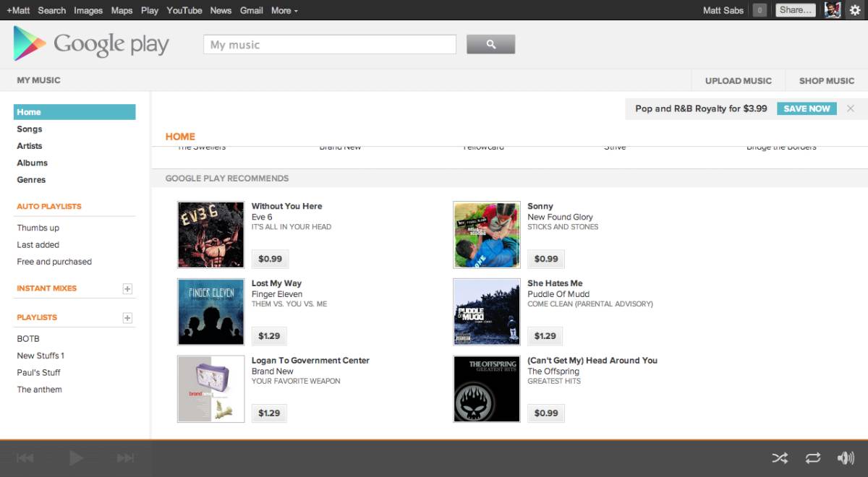Open Play in Google bar
Image resolution: width=868 pixels, height=477 pixels.
[x=150, y=10]
